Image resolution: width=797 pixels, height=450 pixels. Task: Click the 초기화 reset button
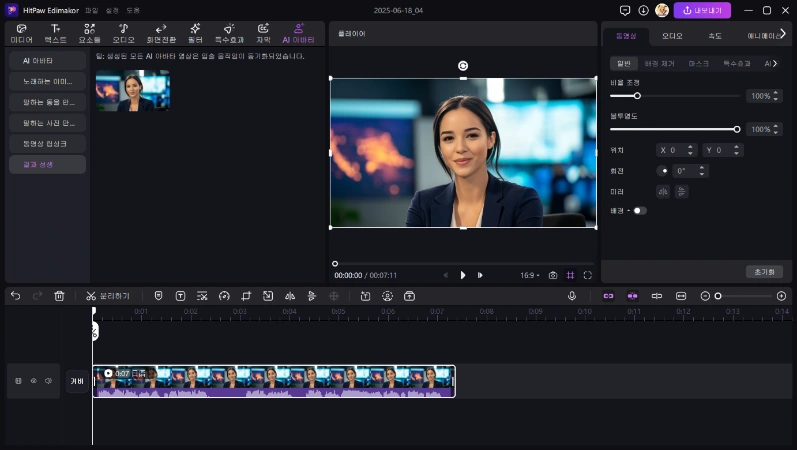pyautogui.click(x=764, y=272)
